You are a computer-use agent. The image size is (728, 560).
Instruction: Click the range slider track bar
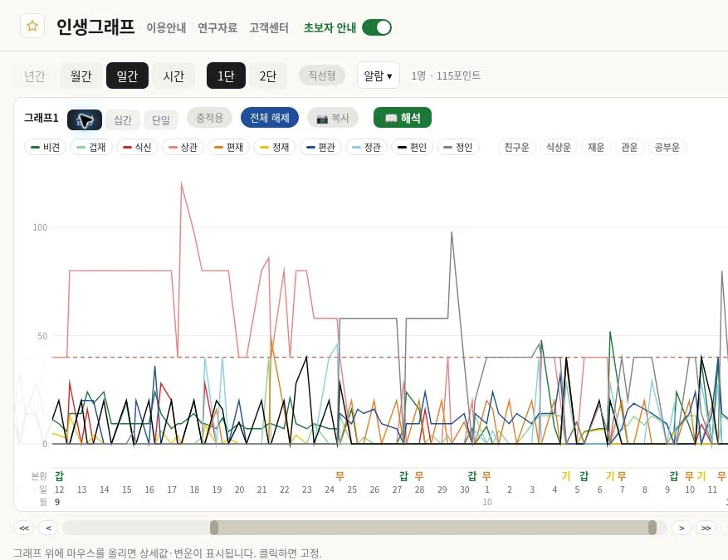(364, 528)
